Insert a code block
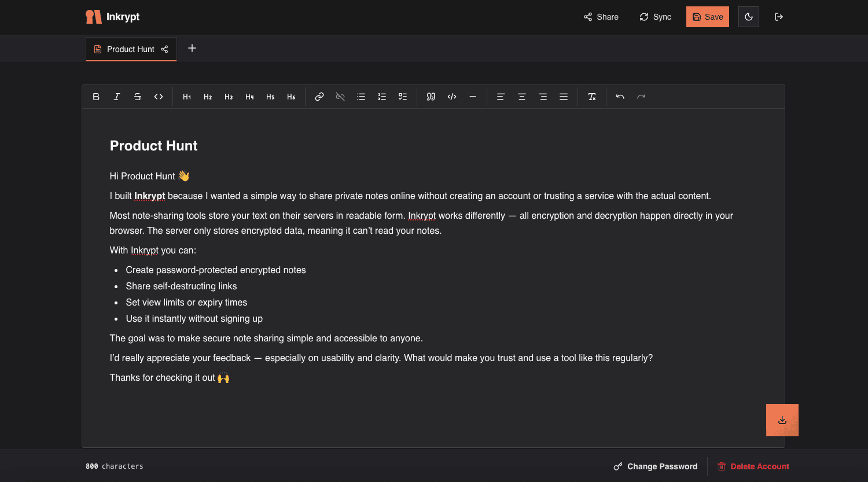 click(x=452, y=97)
